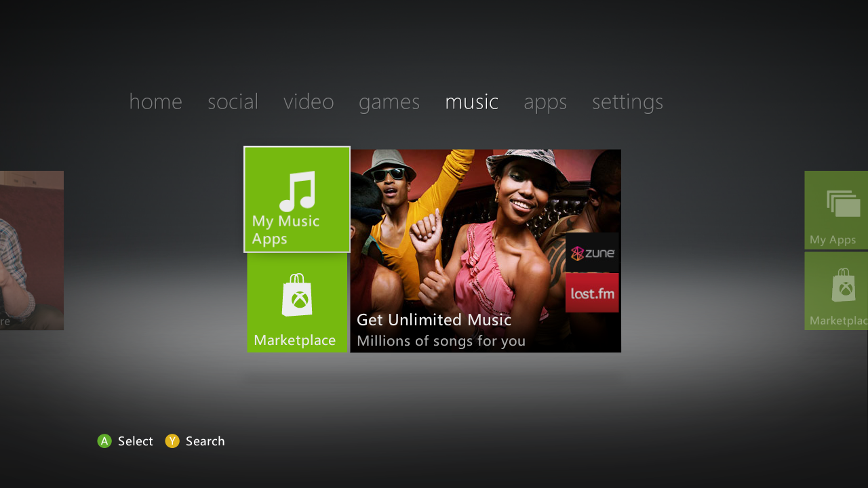The width and height of the screenshot is (868, 488).
Task: Open the My Music Apps tile
Action: coord(297,199)
